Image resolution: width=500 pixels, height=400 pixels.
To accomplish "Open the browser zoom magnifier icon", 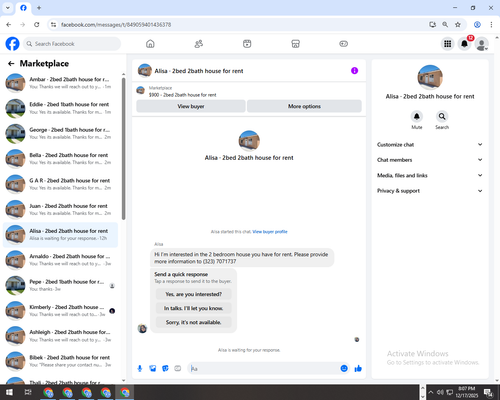I will click(x=445, y=25).
